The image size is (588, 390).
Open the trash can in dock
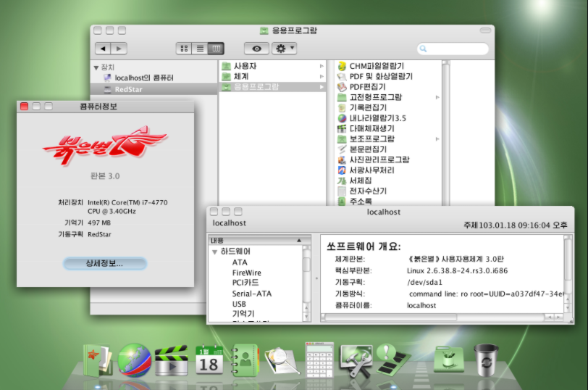click(486, 359)
